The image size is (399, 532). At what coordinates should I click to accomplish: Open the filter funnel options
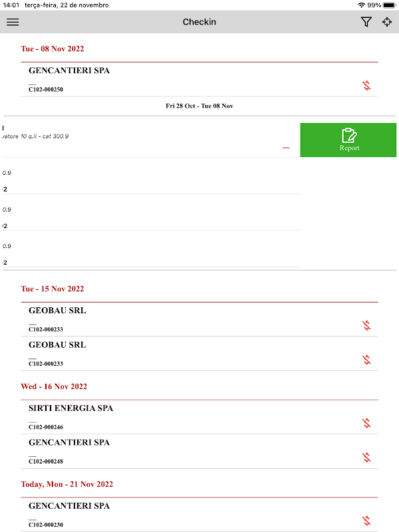(366, 22)
